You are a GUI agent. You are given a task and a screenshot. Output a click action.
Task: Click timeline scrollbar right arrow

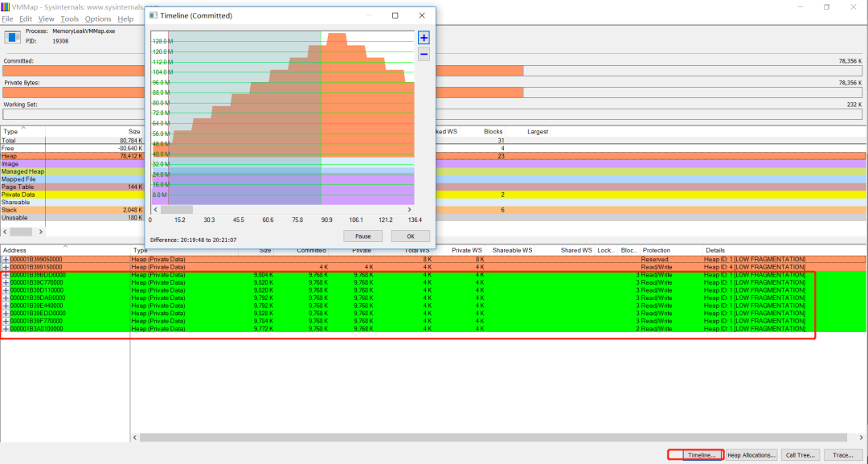[x=410, y=210]
